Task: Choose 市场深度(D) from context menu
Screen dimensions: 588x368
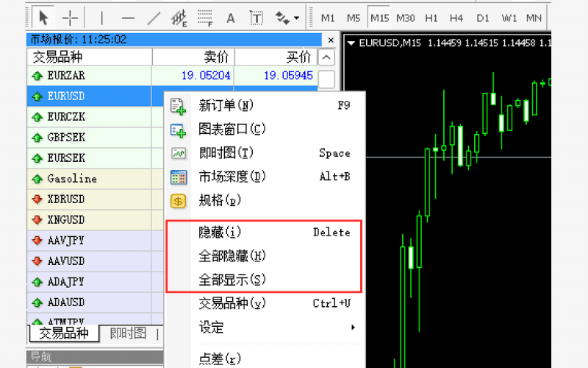Action: pyautogui.click(x=265, y=177)
